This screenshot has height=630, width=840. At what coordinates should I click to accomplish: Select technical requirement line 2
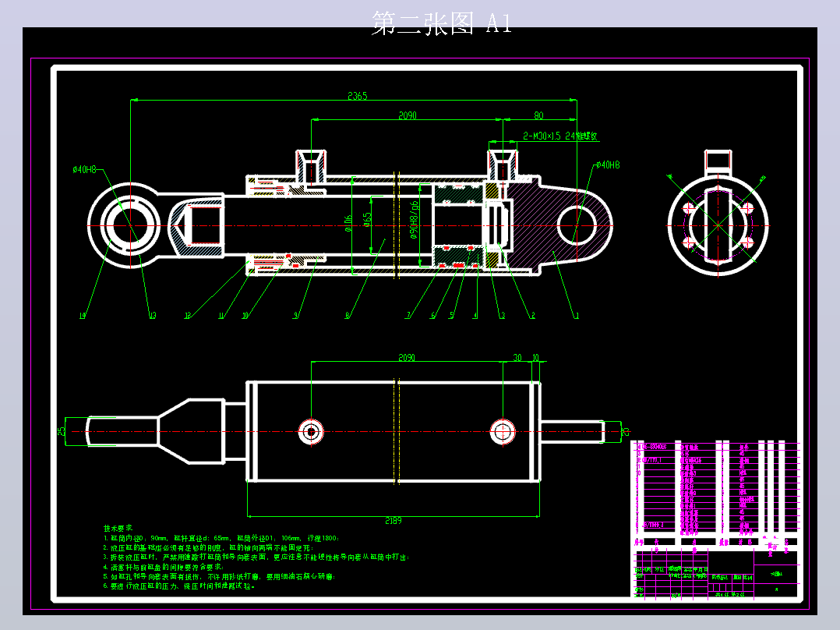(x=208, y=548)
